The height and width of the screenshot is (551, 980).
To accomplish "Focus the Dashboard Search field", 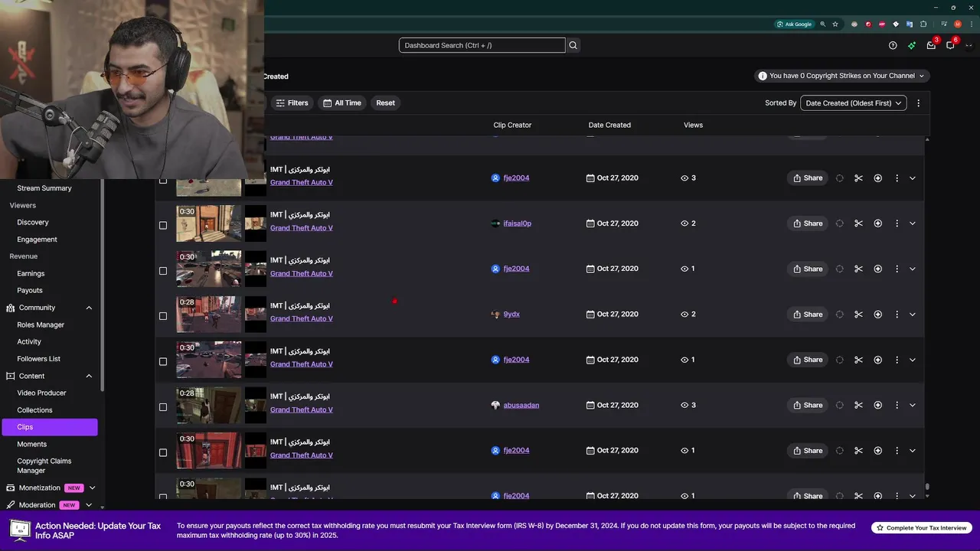I will tap(482, 45).
